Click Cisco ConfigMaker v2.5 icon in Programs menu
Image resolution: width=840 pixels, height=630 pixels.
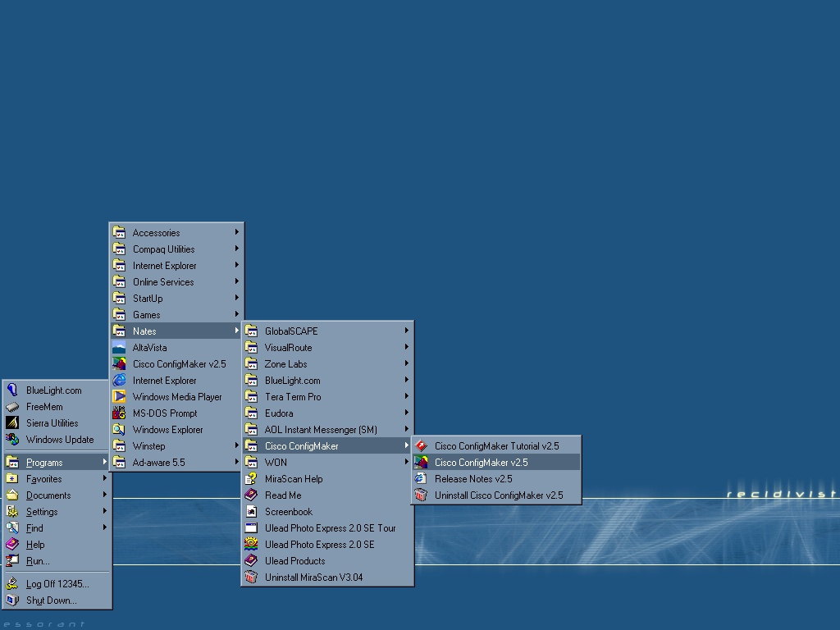click(x=119, y=363)
